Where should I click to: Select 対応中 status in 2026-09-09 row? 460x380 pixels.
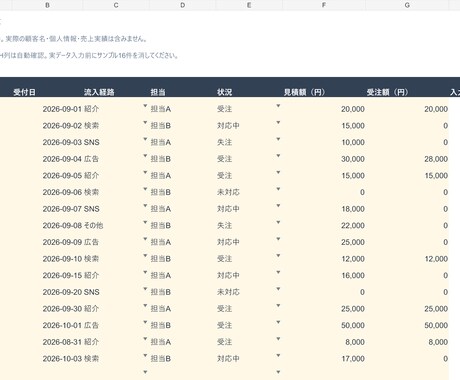249,242
